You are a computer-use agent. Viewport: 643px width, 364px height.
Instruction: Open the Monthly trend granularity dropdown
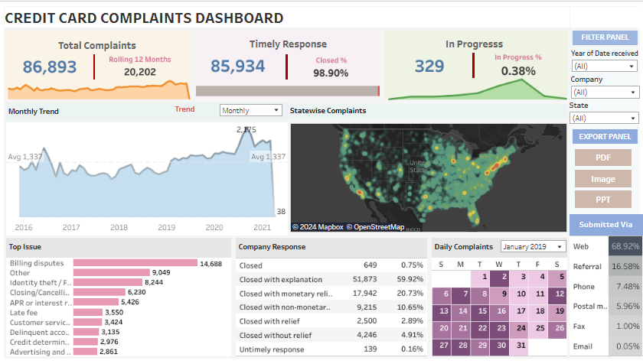click(250, 111)
